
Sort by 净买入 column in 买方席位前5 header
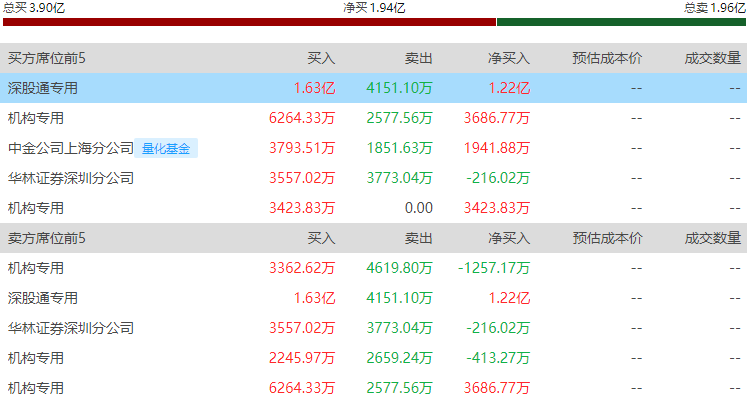pos(509,58)
